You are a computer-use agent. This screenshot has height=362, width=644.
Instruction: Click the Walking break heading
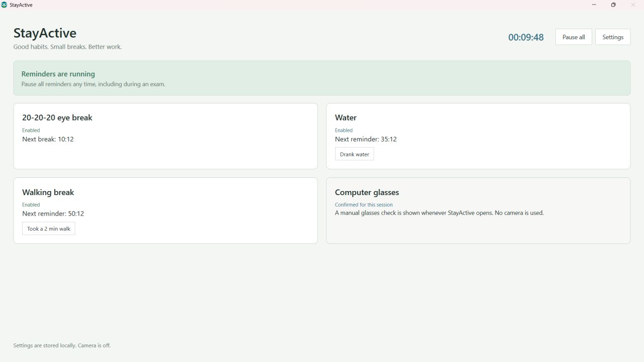[x=48, y=192]
